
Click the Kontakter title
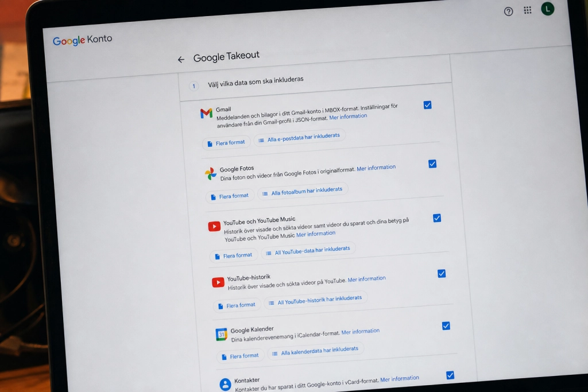[247, 380]
